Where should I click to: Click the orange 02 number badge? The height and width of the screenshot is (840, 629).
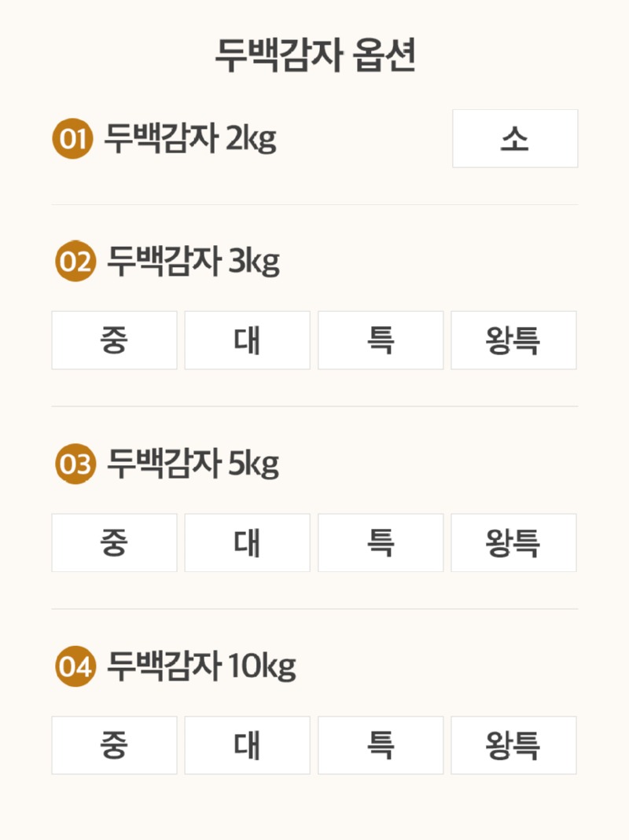click(x=75, y=262)
